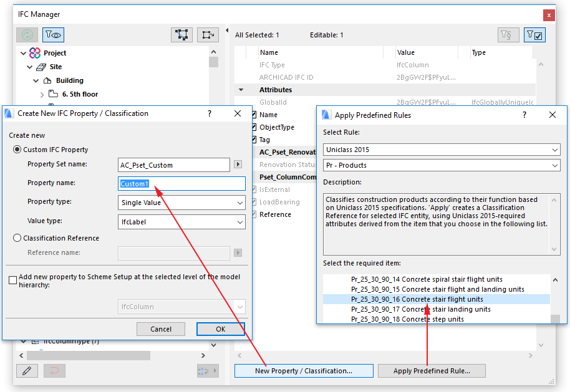Toggle the ObjectType attribute checkbox
The height and width of the screenshot is (392, 570).
pyautogui.click(x=254, y=127)
